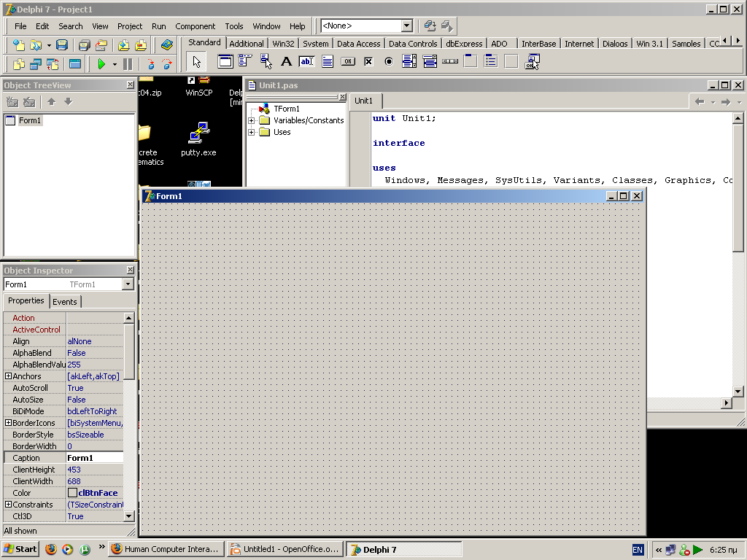Switch to the Win32 palette tab
Viewport: 747px width, 560px height.
pos(283,43)
